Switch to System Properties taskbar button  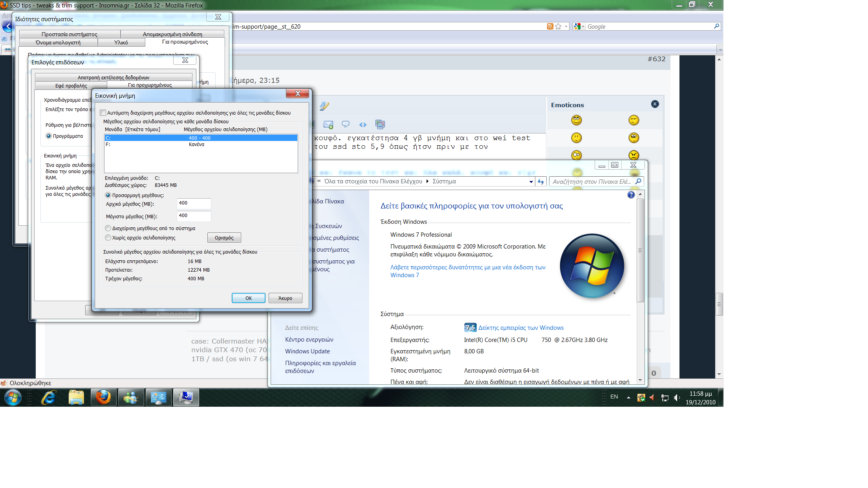click(x=186, y=397)
